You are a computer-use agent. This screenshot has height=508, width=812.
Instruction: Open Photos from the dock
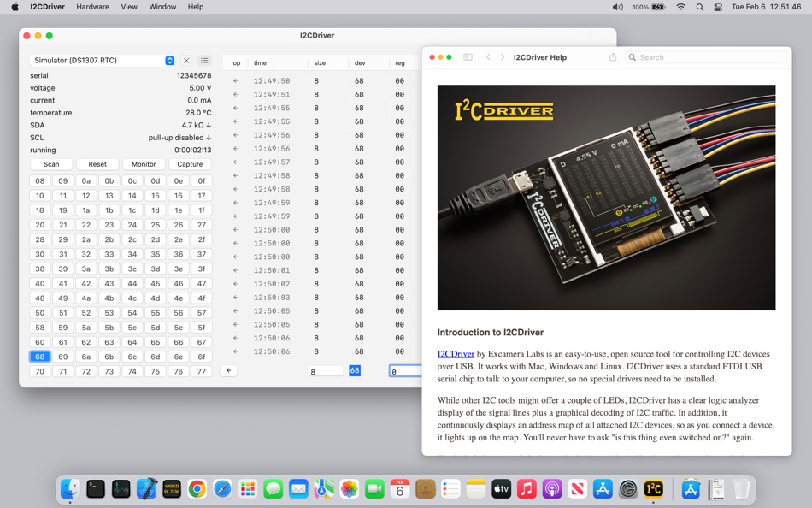pyautogui.click(x=350, y=489)
